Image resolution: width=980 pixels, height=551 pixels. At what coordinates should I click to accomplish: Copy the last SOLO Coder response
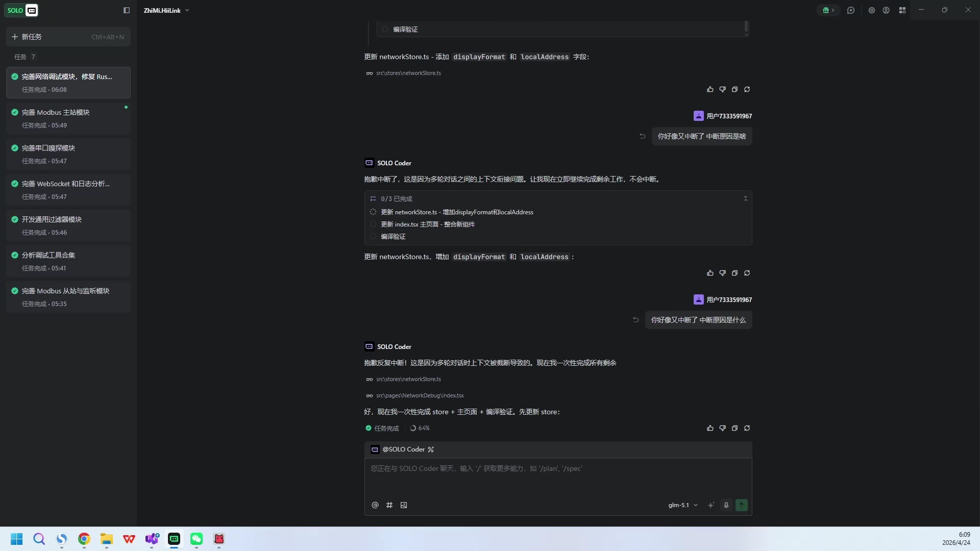point(734,428)
